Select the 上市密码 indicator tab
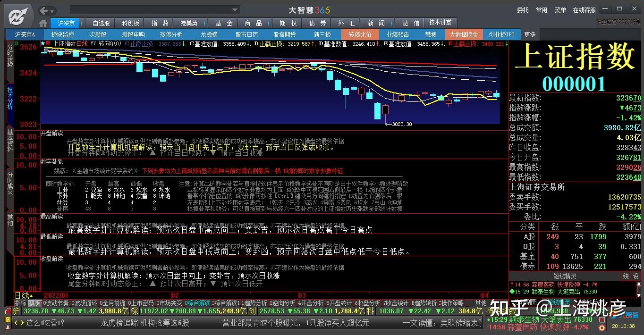This screenshot has width=644, height=335. click(141, 303)
